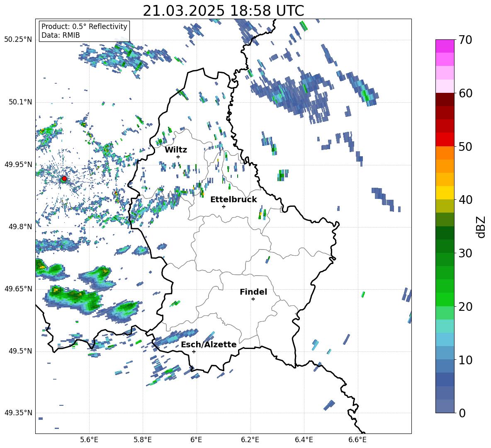Click the 70 tick on the colorbar
The width and height of the screenshot is (491, 448).
point(465,40)
